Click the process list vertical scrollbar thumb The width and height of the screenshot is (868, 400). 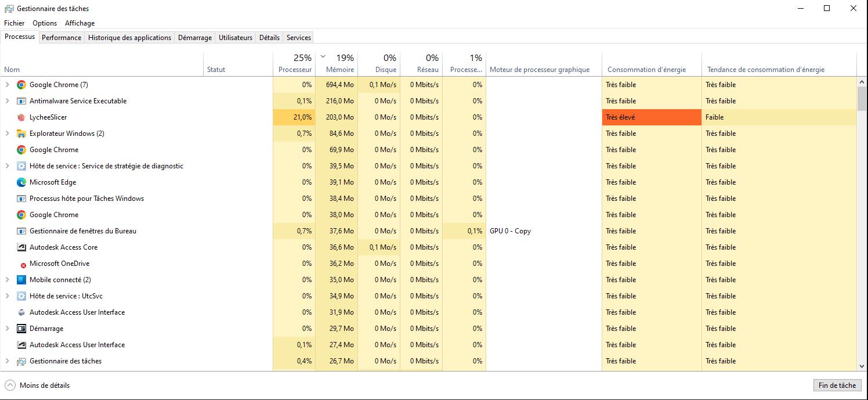(x=862, y=99)
